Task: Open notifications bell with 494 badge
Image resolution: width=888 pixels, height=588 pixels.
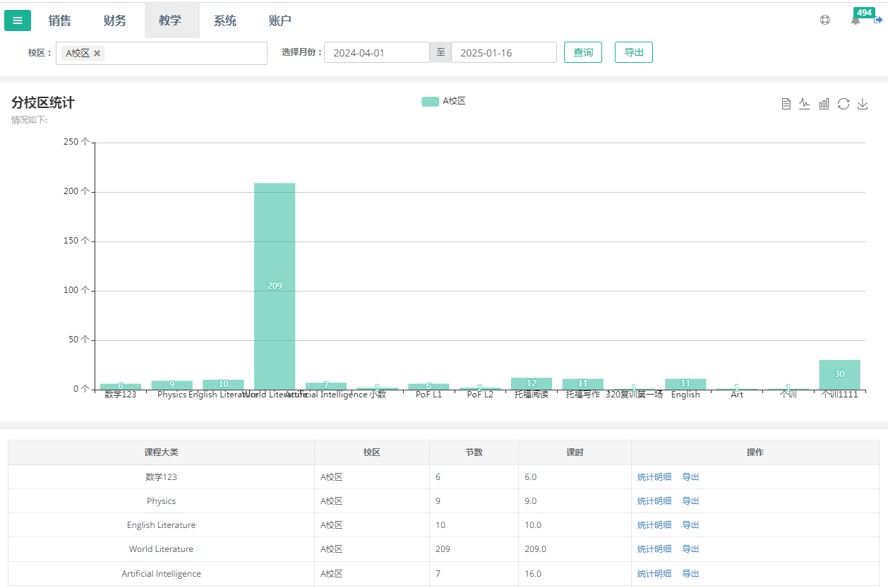Action: point(856,20)
